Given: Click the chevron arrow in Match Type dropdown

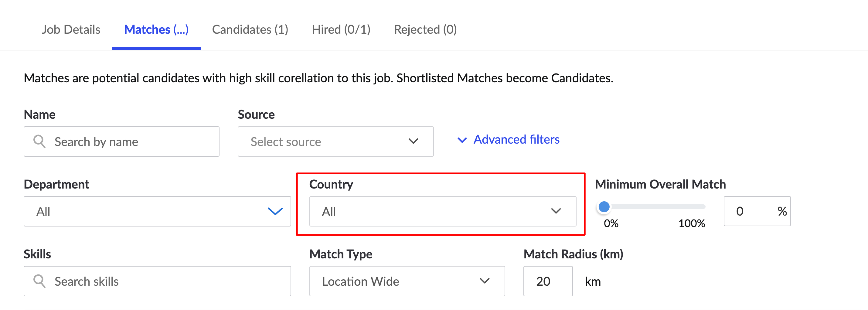Looking at the screenshot, I should (485, 281).
